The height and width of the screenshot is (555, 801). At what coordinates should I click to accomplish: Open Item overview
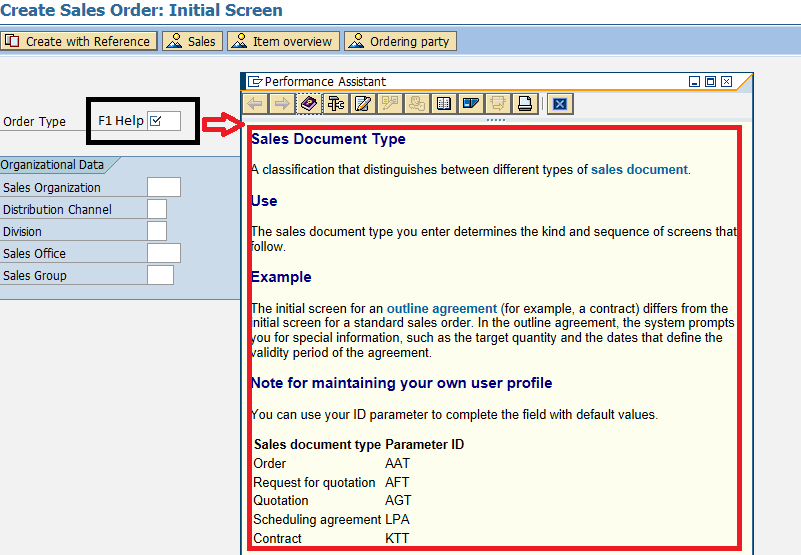(284, 41)
